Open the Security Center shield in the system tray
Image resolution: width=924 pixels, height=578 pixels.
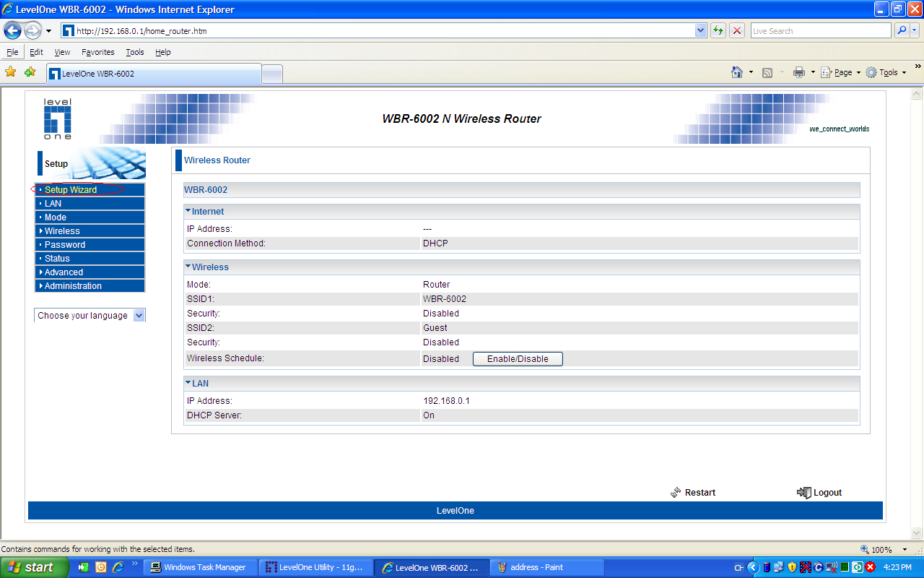(x=792, y=567)
